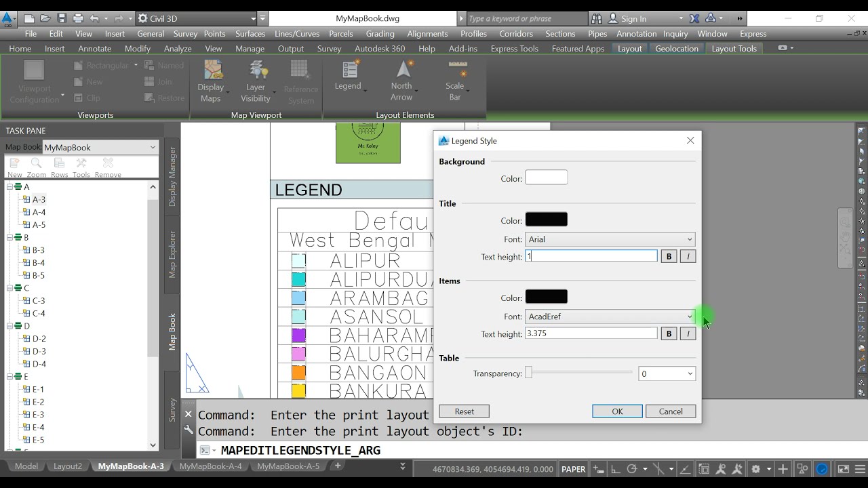
Task: Toggle dynamic input icon in status bar
Action: pos(598,469)
